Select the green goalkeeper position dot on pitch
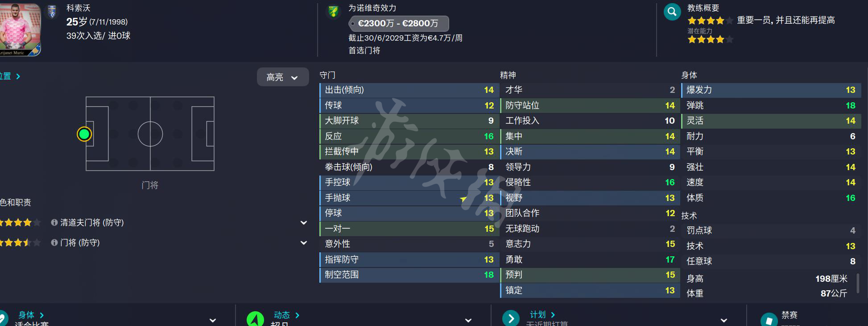 point(84,134)
